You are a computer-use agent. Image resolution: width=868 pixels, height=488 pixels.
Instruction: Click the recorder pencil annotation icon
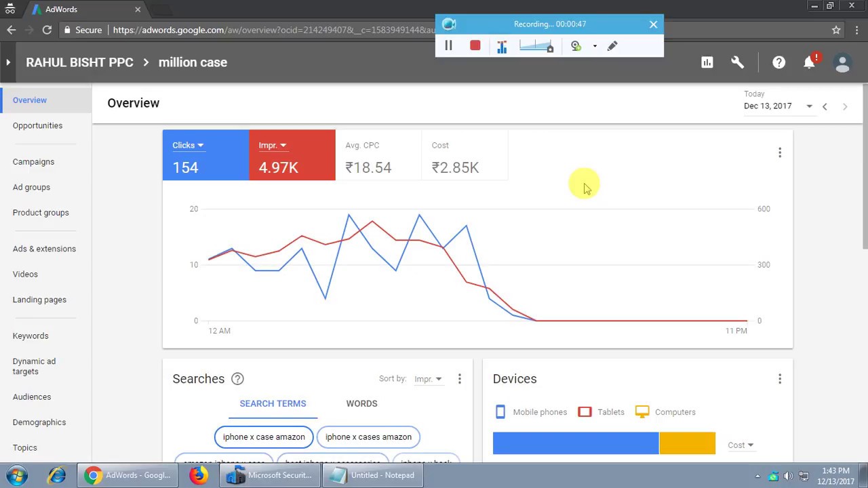[x=612, y=45]
